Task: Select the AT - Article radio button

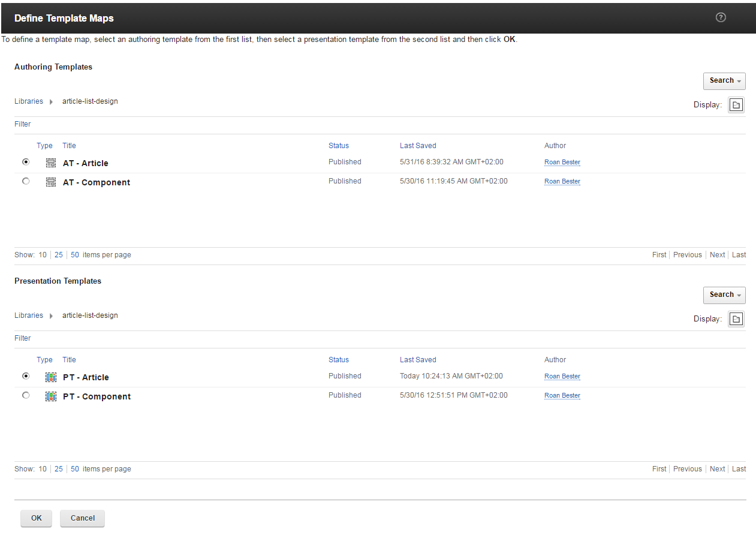Action: pos(26,162)
